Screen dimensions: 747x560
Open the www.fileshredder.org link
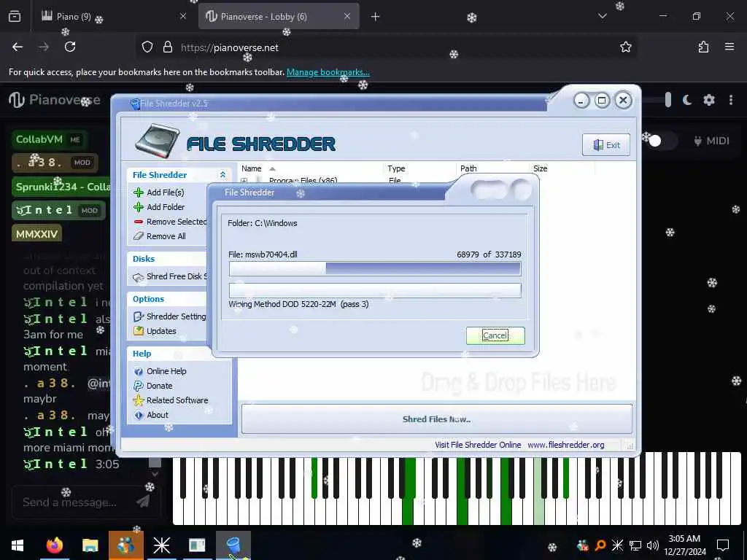[x=566, y=445]
